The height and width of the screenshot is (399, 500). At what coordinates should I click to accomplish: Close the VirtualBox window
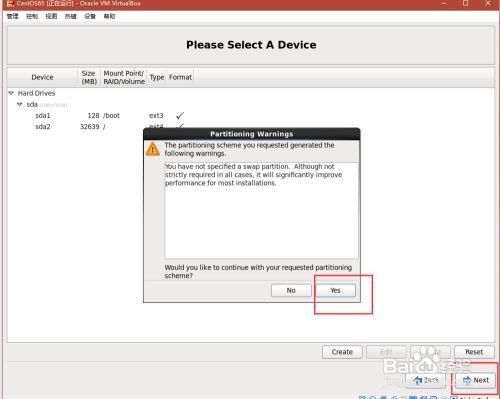tap(488, 3)
